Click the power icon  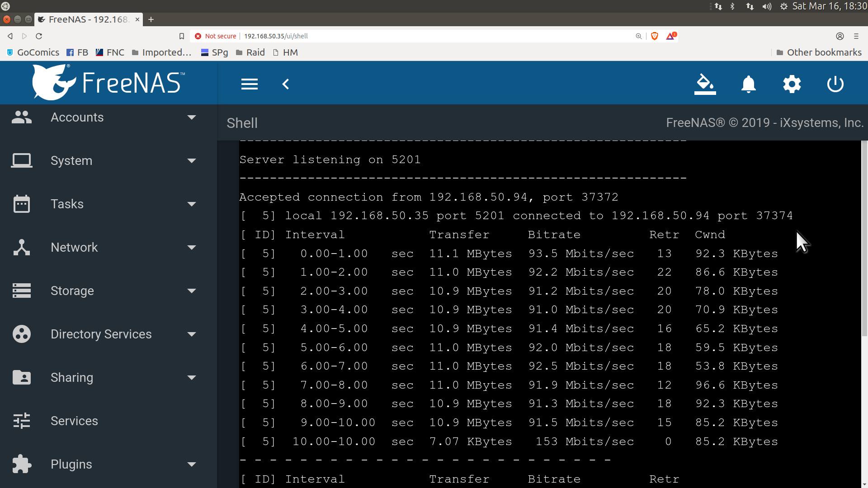coord(835,84)
